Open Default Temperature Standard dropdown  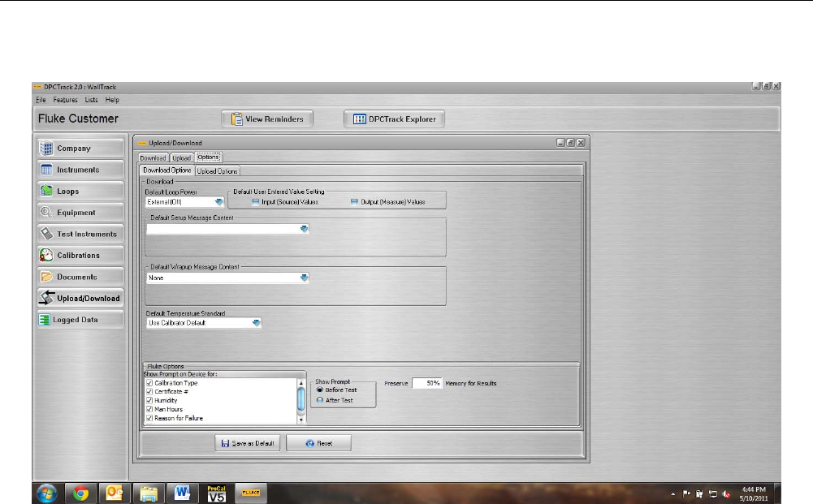click(x=256, y=323)
